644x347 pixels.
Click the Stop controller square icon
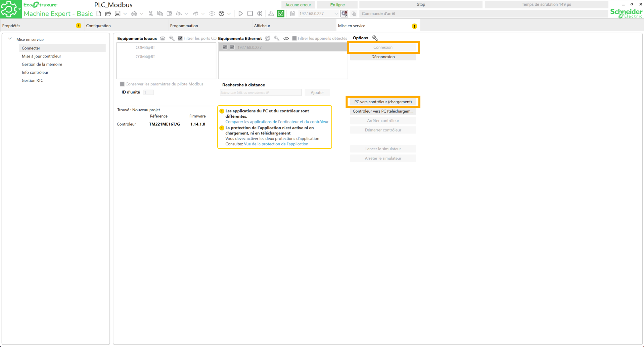[x=250, y=13]
